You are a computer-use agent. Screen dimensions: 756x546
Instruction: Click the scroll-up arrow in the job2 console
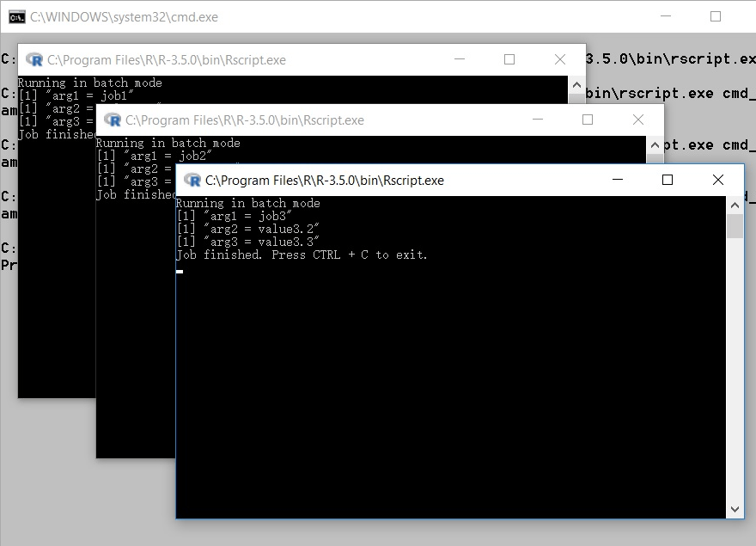(653, 145)
